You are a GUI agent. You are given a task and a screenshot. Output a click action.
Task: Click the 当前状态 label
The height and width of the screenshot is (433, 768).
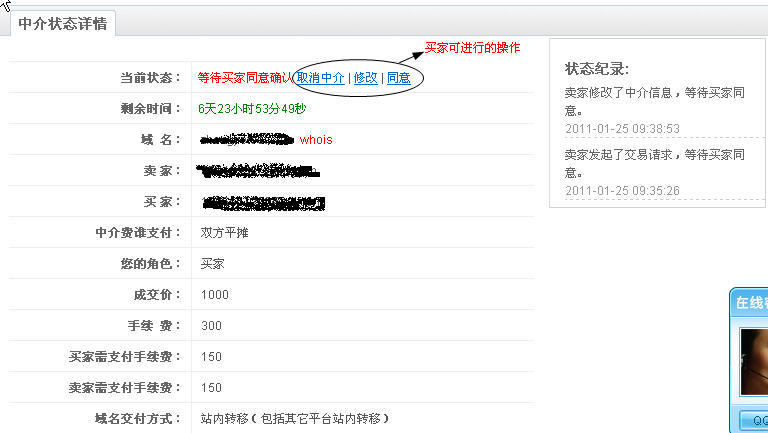pos(150,78)
